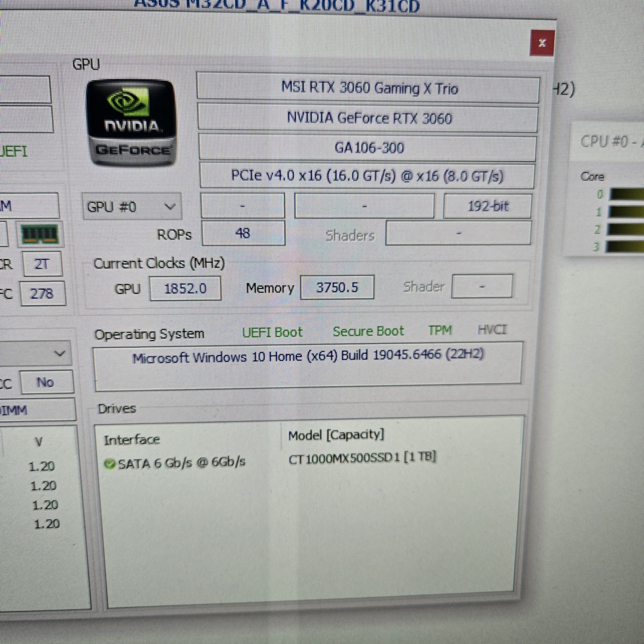Click the Drives section label
644x644 pixels.
(x=117, y=409)
